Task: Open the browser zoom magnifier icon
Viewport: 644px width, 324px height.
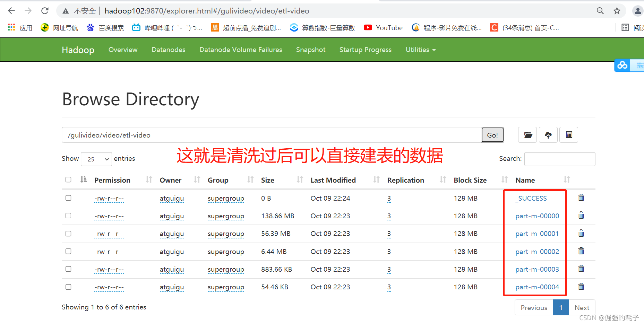Action: click(600, 11)
